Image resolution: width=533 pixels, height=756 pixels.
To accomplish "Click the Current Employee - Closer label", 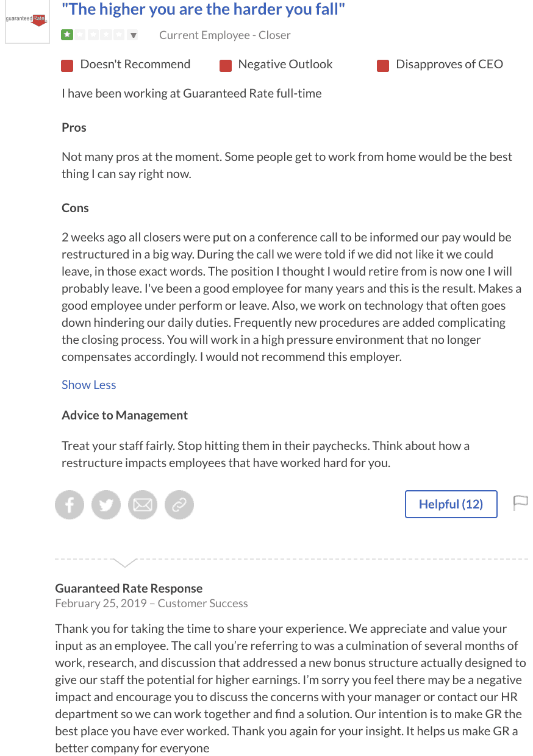I will [x=224, y=35].
